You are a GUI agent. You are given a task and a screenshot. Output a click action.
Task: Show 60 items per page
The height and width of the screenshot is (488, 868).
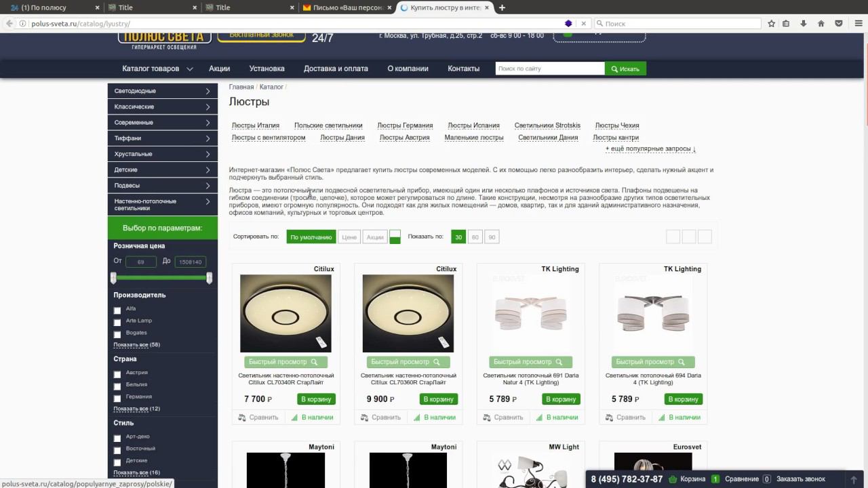tap(475, 237)
